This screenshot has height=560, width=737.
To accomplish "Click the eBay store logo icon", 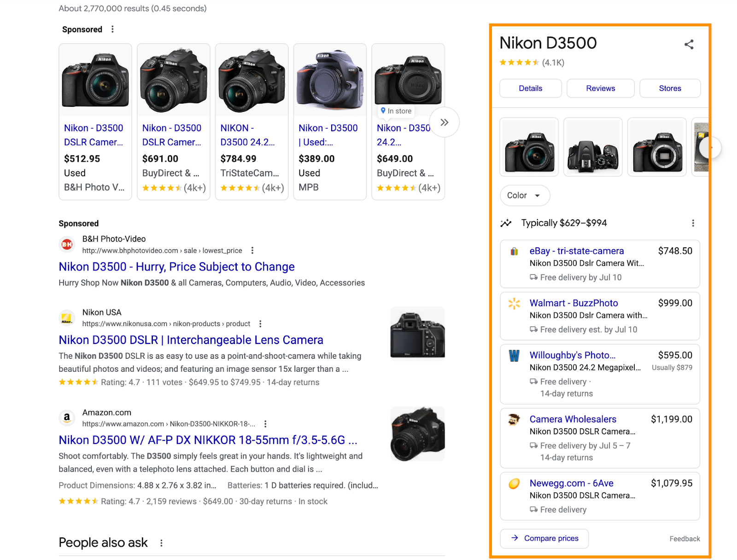I will (x=514, y=251).
